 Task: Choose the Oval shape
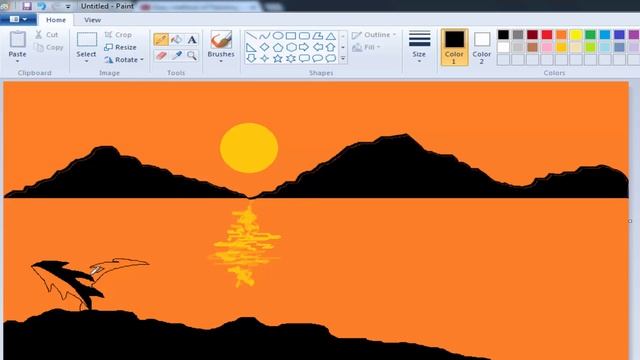coord(278,36)
